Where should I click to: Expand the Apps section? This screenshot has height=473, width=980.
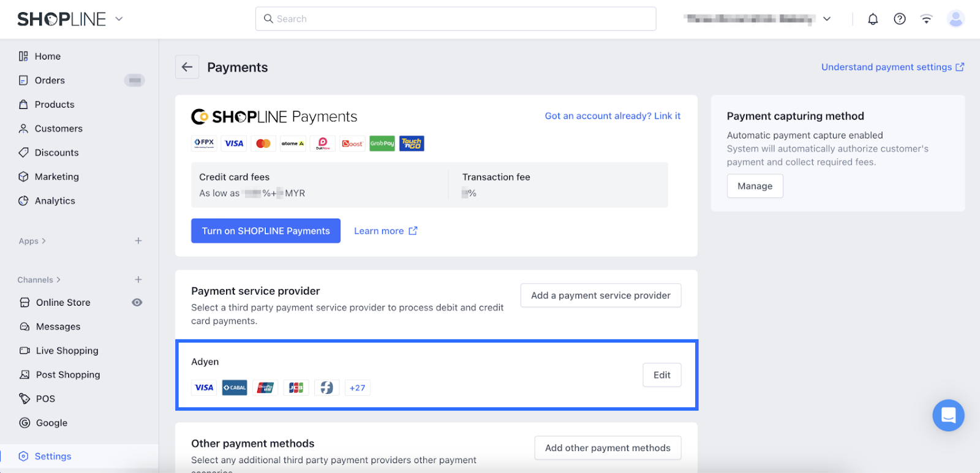click(32, 241)
